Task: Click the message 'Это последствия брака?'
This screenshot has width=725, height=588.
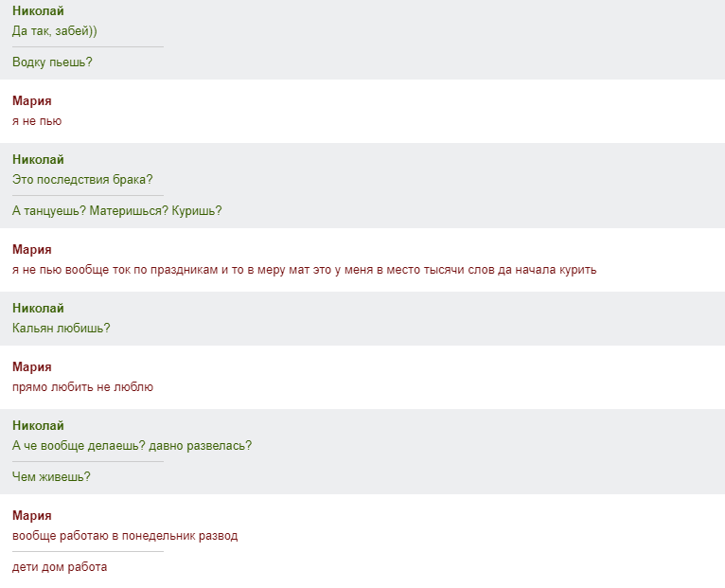Action: pos(82,180)
